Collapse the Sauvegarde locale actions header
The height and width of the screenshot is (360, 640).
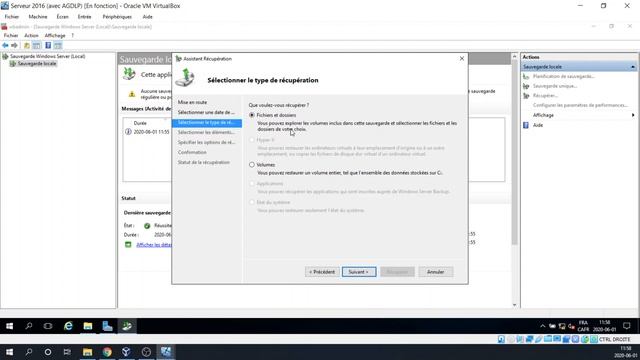(x=633, y=67)
